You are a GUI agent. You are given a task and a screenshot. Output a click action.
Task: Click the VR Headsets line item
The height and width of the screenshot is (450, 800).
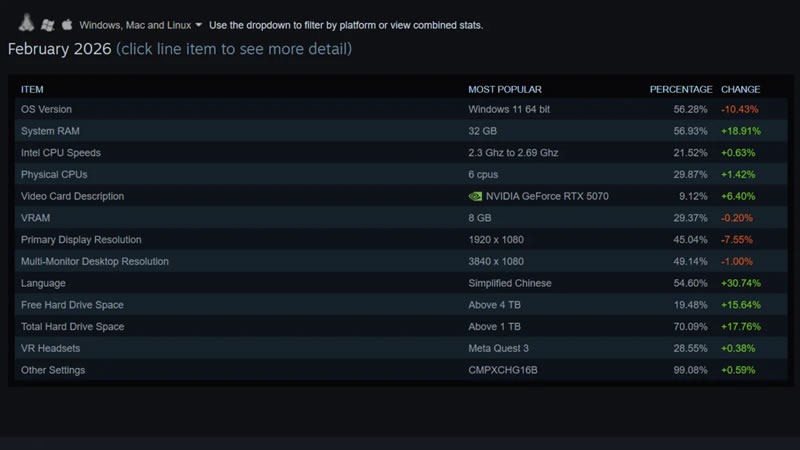click(50, 348)
